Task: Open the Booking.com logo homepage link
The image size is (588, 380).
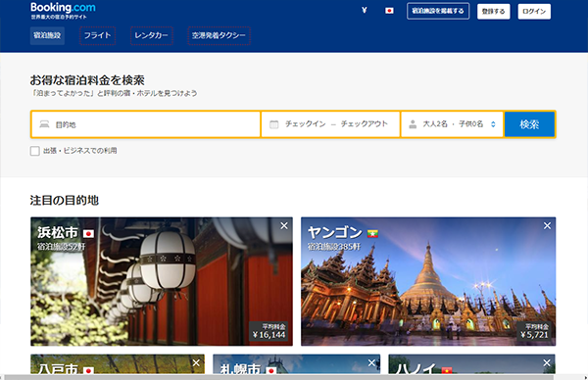Action: pyautogui.click(x=63, y=8)
